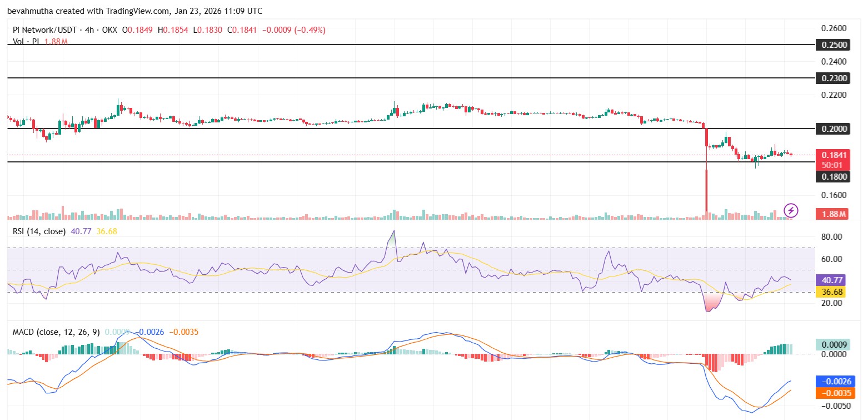Click the 0.2600 price scale value
The image size is (868, 420).
tap(834, 28)
